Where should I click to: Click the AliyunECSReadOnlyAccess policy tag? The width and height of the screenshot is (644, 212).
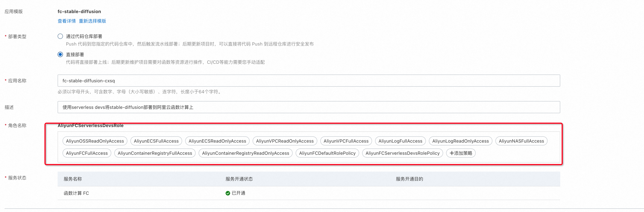[x=217, y=141]
